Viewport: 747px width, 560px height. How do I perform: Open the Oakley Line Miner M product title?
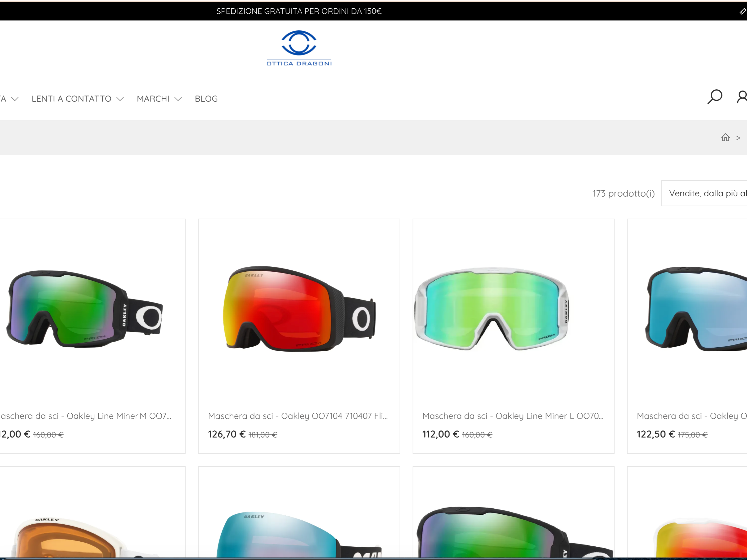click(x=85, y=416)
